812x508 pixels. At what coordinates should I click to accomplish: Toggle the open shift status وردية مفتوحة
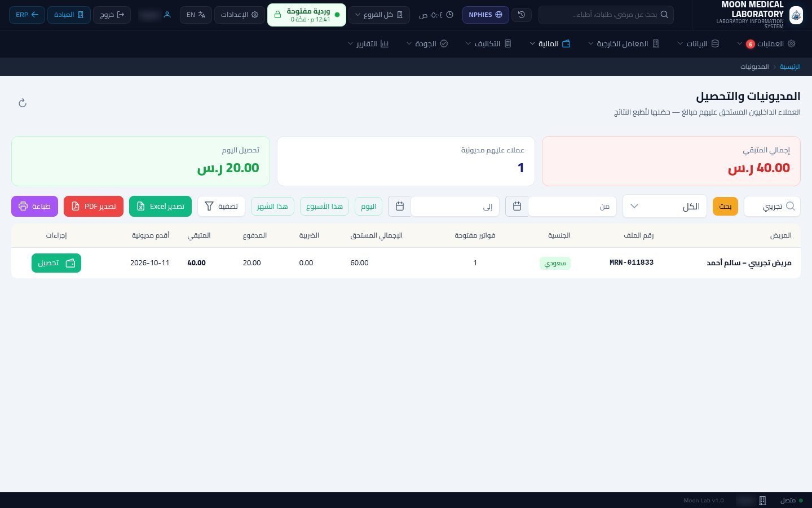tap(306, 15)
